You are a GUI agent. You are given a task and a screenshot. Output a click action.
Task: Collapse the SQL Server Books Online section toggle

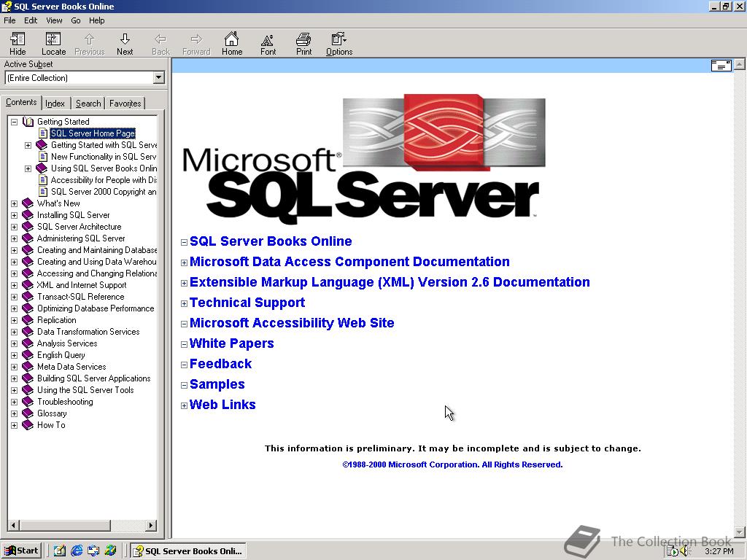[x=184, y=242]
